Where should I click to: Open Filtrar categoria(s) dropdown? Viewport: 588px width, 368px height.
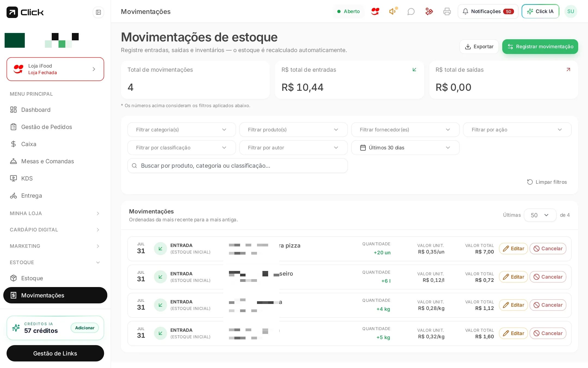pos(182,130)
